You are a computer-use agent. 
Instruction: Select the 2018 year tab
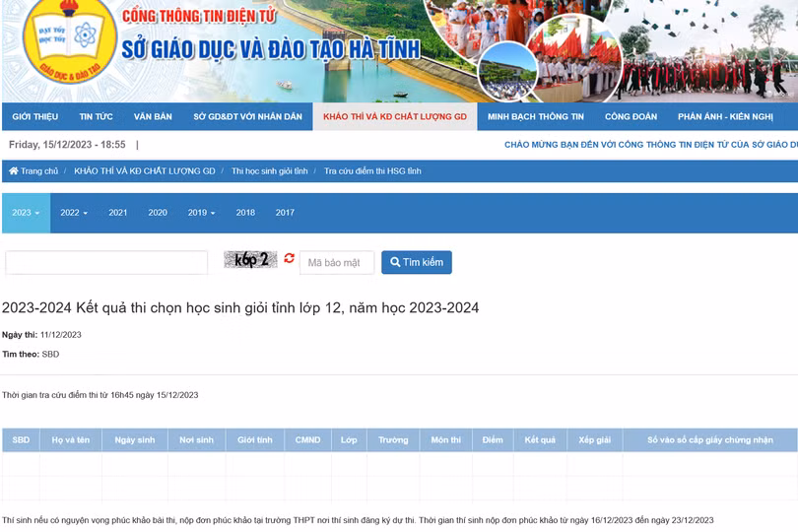[x=245, y=213]
